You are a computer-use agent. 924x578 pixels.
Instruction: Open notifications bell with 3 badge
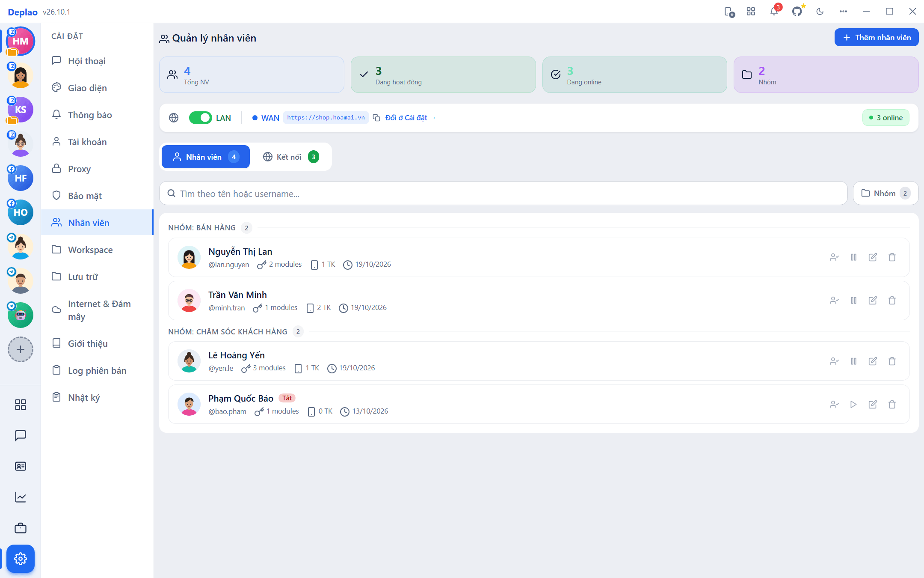(x=774, y=12)
